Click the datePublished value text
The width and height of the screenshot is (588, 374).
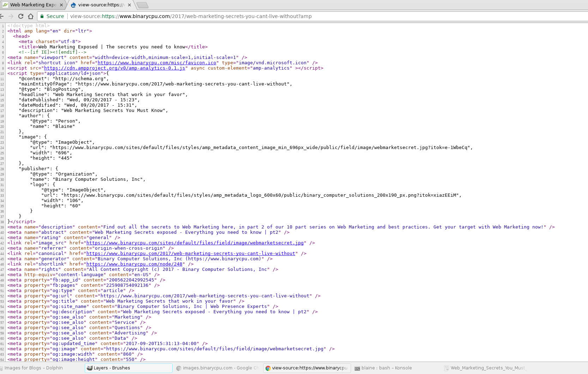(102, 100)
